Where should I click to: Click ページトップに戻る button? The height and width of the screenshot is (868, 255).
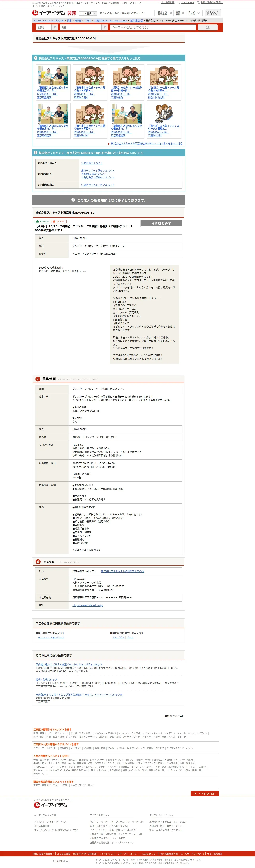pyautogui.click(x=205, y=794)
